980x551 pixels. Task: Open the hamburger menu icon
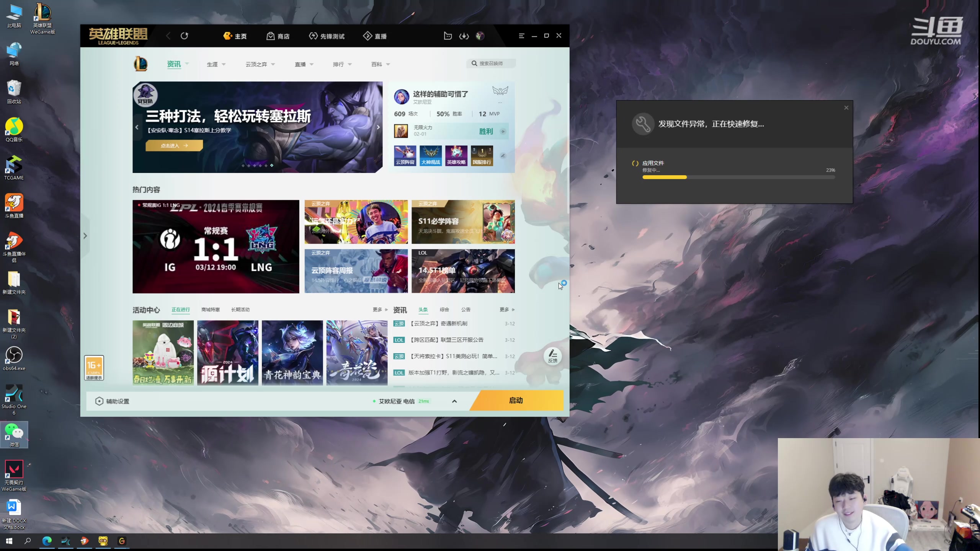pyautogui.click(x=521, y=36)
